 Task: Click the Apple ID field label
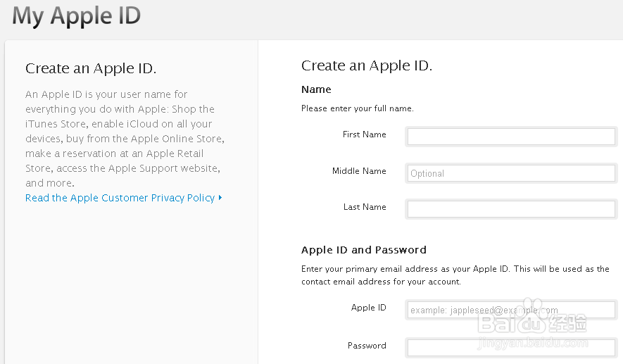point(368,308)
